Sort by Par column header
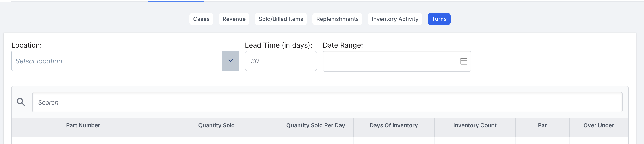The width and height of the screenshot is (644, 144). click(x=542, y=125)
